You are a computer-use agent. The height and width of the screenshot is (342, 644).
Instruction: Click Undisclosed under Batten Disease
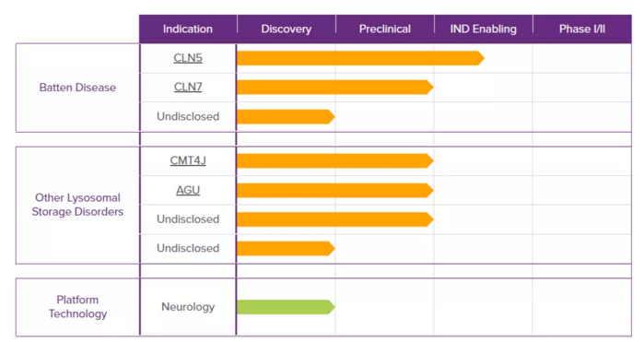click(x=188, y=116)
